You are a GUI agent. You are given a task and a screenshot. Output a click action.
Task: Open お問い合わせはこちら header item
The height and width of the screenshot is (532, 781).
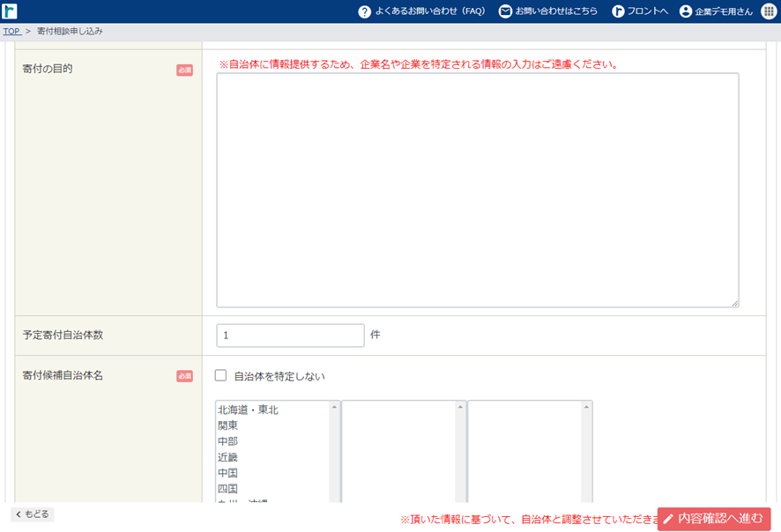(556, 11)
